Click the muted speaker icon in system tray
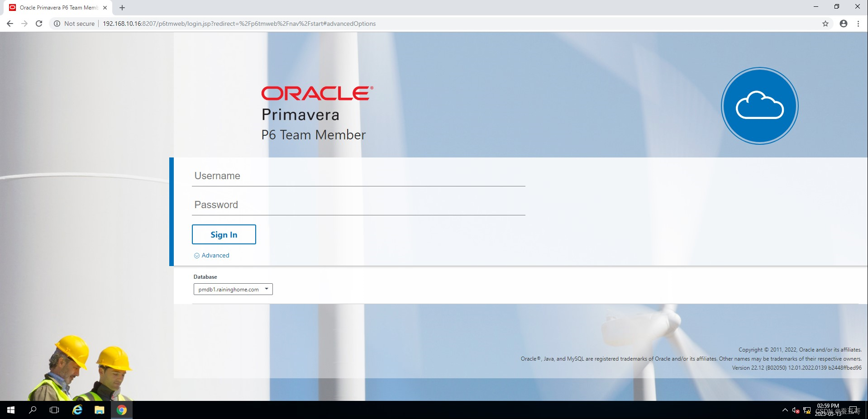 [796, 410]
